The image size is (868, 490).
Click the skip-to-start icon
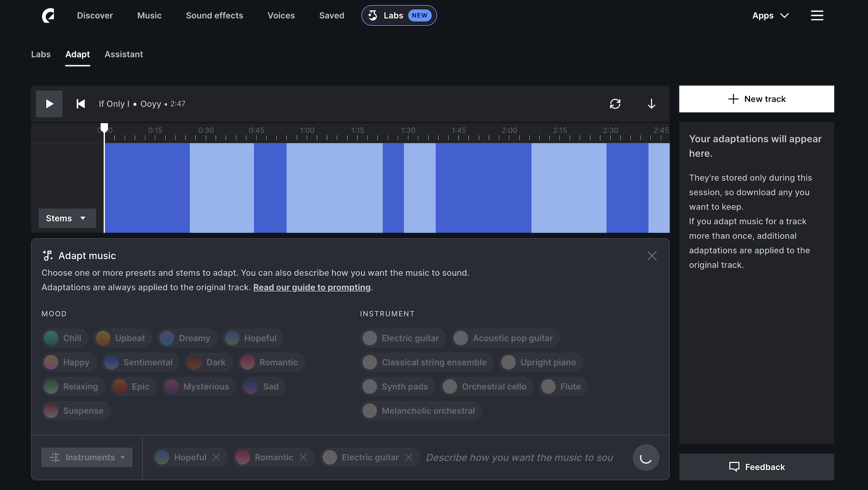click(80, 104)
